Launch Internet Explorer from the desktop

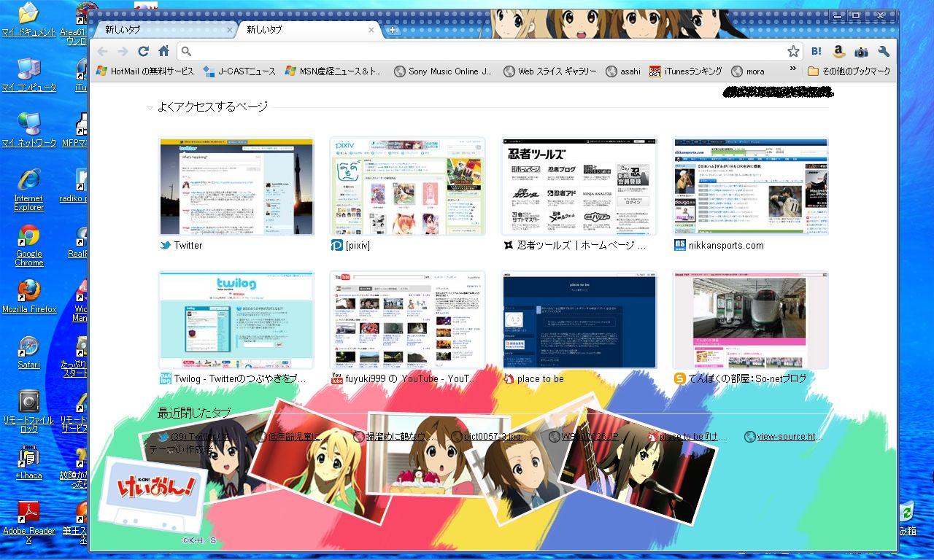pyautogui.click(x=28, y=190)
